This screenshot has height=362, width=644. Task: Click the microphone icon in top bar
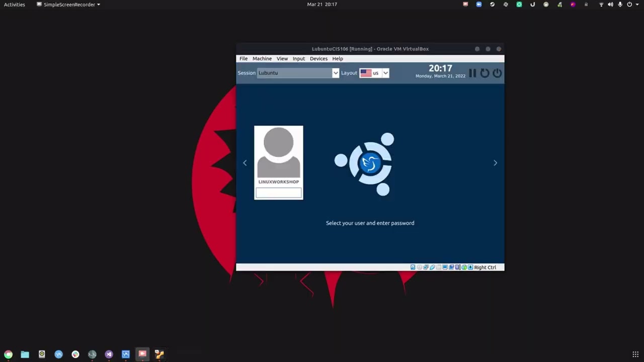tap(620, 5)
